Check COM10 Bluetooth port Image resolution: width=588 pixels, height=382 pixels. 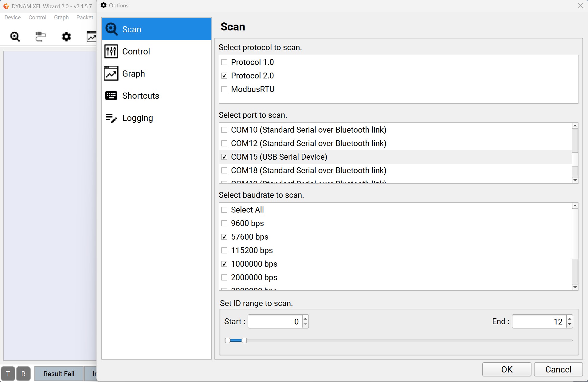(x=224, y=130)
